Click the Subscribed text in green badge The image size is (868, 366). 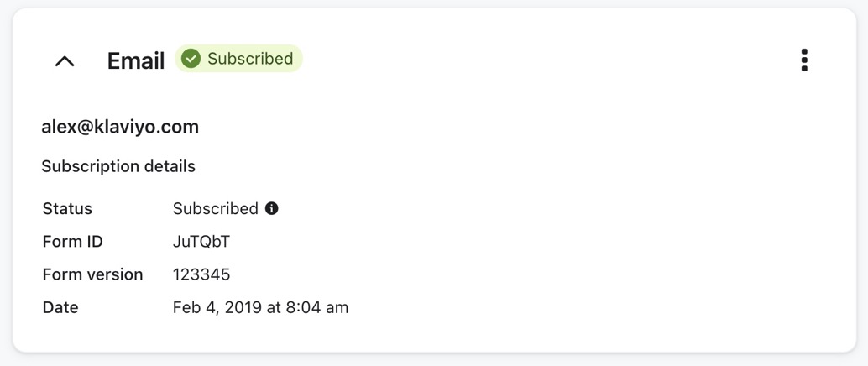(x=250, y=59)
